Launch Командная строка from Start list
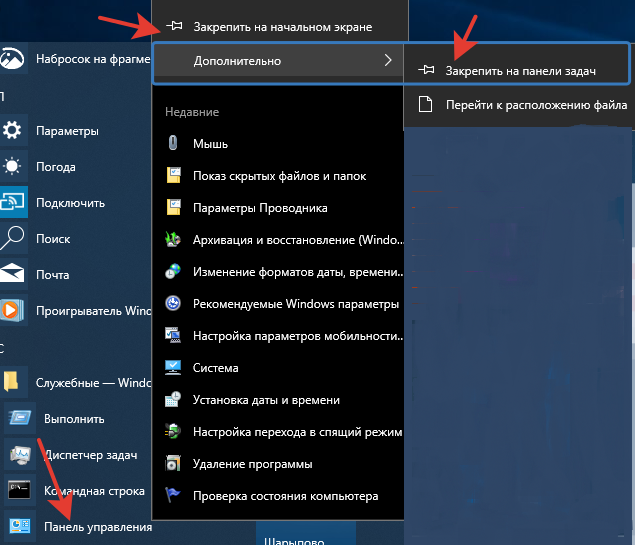Screen dimensions: 635x545 (94, 491)
